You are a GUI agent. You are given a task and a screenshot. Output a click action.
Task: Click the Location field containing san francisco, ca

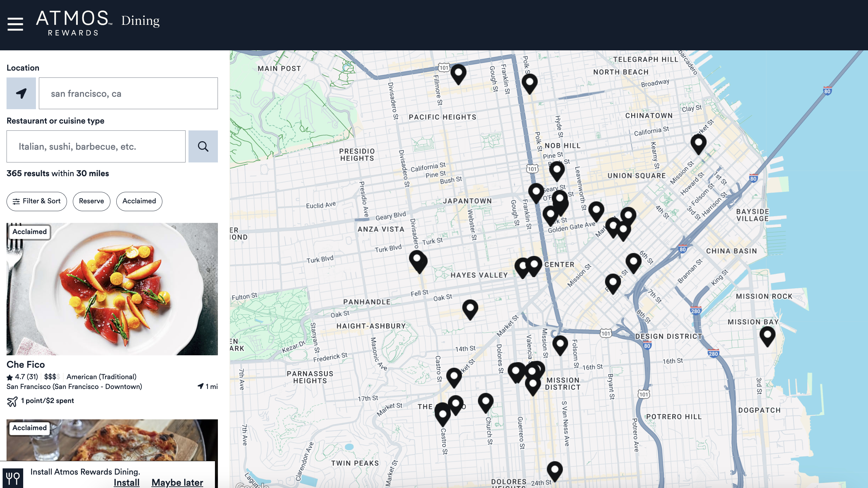click(x=128, y=93)
